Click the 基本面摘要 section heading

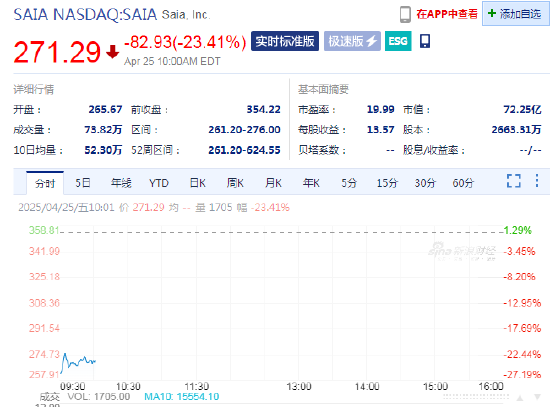(323, 89)
